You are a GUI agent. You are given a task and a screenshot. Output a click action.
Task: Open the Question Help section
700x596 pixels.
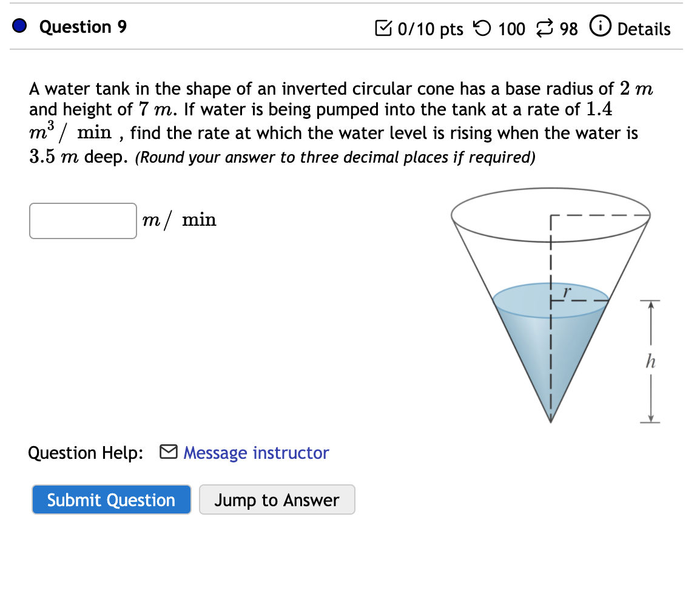tap(85, 452)
